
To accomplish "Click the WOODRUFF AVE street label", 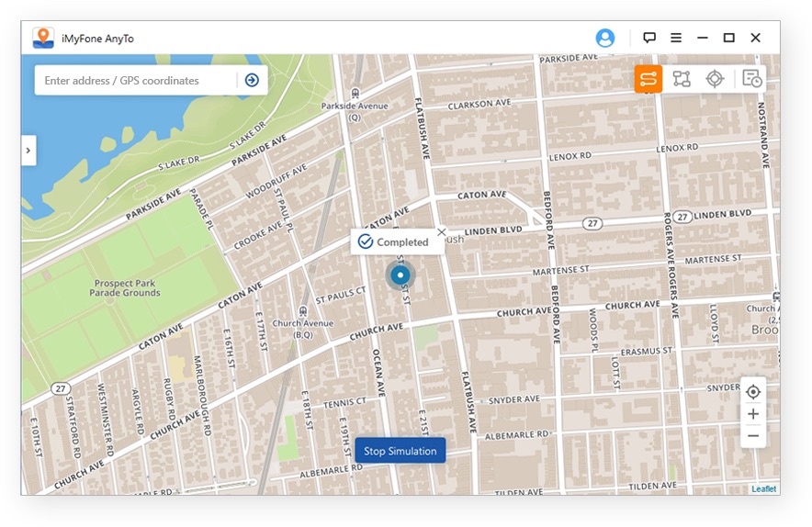I will (x=276, y=181).
